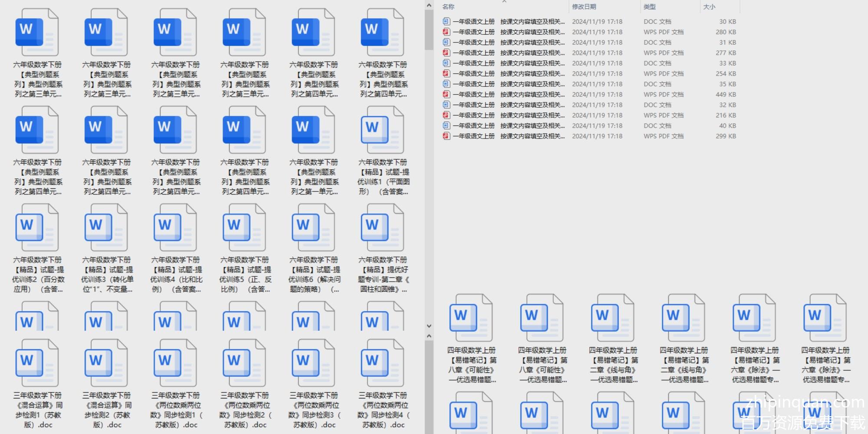Viewport: 868px width, 434px height.
Task: Click 典型例题系列之第一单元 Word document icon
Action: click(x=313, y=130)
